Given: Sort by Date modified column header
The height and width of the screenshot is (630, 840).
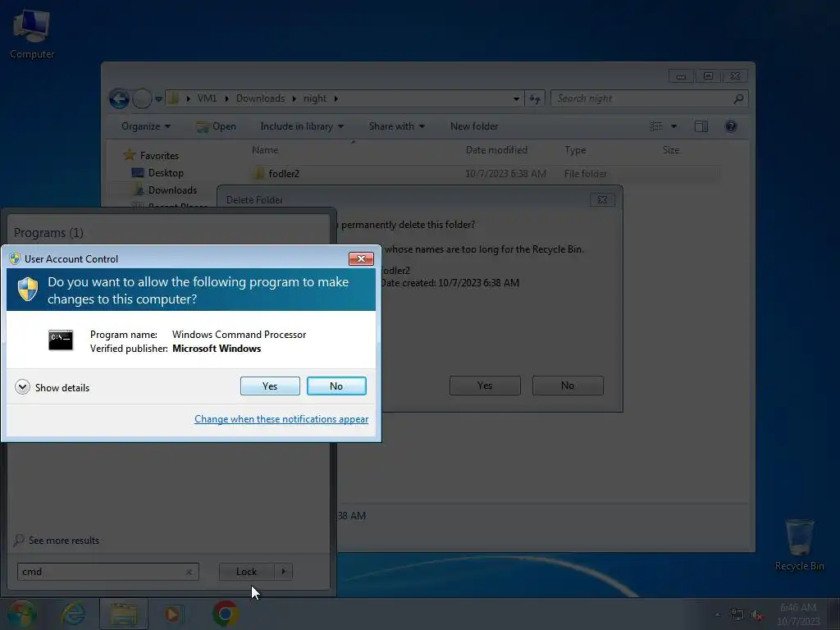Looking at the screenshot, I should [496, 150].
